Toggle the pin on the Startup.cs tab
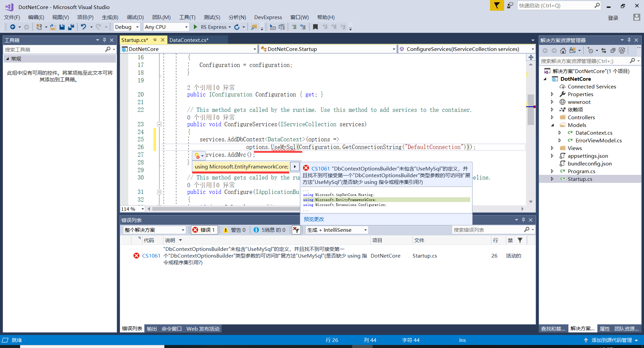This screenshot has height=348, width=644. pyautogui.click(x=155, y=40)
